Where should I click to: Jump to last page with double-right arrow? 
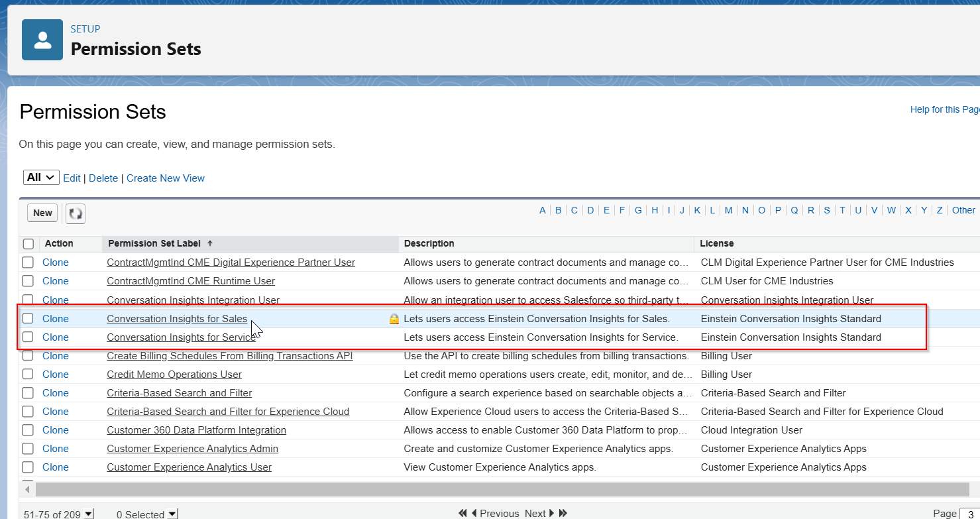tap(563, 513)
